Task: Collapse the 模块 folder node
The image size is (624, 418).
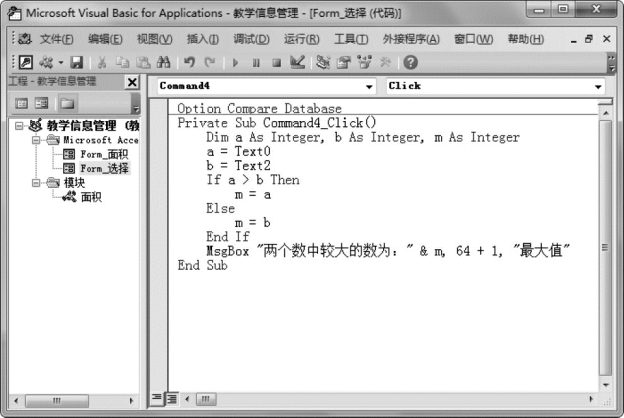Action: (36, 183)
